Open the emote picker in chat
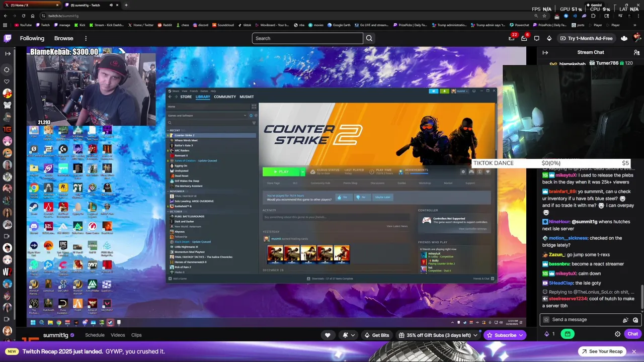644x362 pixels. tap(635, 320)
